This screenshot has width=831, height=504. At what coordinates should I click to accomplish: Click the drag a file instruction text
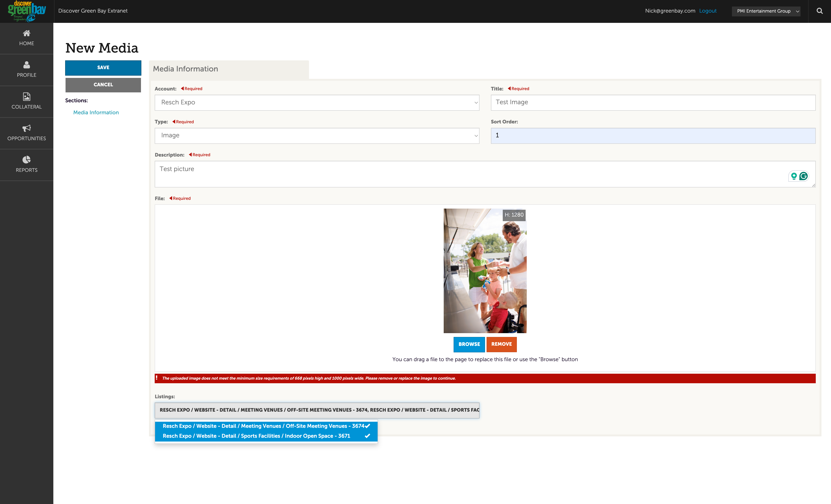485,359
